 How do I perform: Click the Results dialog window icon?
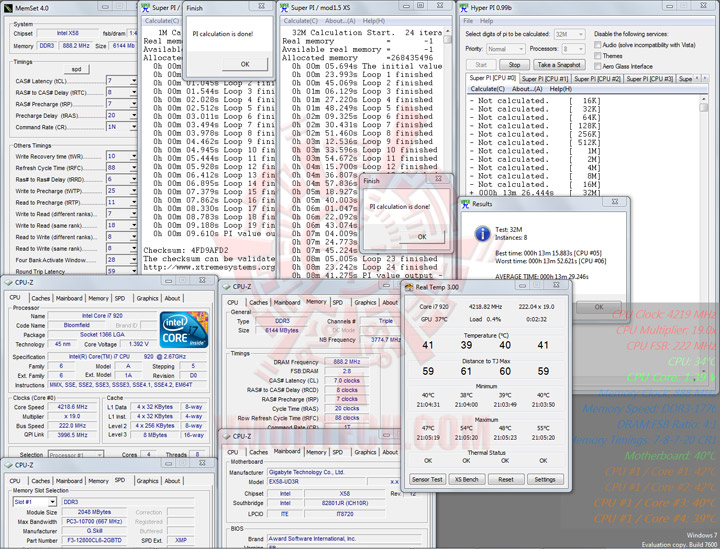click(x=466, y=204)
